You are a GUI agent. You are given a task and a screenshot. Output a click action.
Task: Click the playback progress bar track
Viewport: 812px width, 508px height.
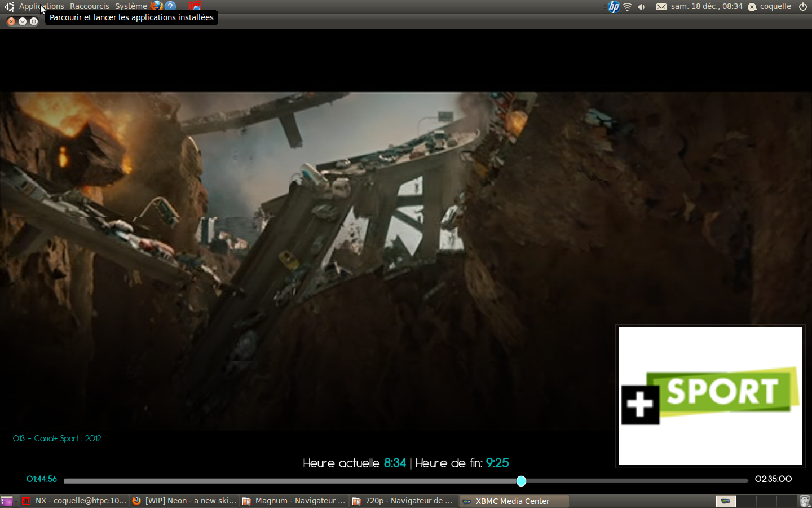[406, 481]
